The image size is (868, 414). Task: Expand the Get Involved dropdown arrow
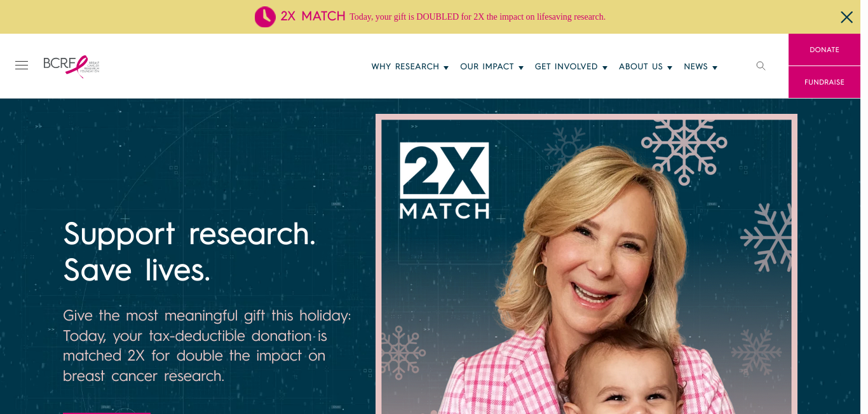click(605, 67)
